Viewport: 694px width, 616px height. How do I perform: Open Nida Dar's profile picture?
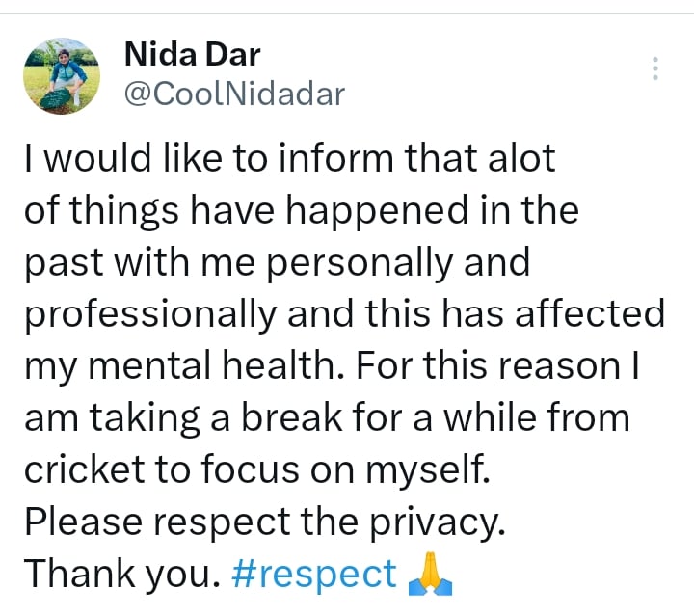(62, 76)
